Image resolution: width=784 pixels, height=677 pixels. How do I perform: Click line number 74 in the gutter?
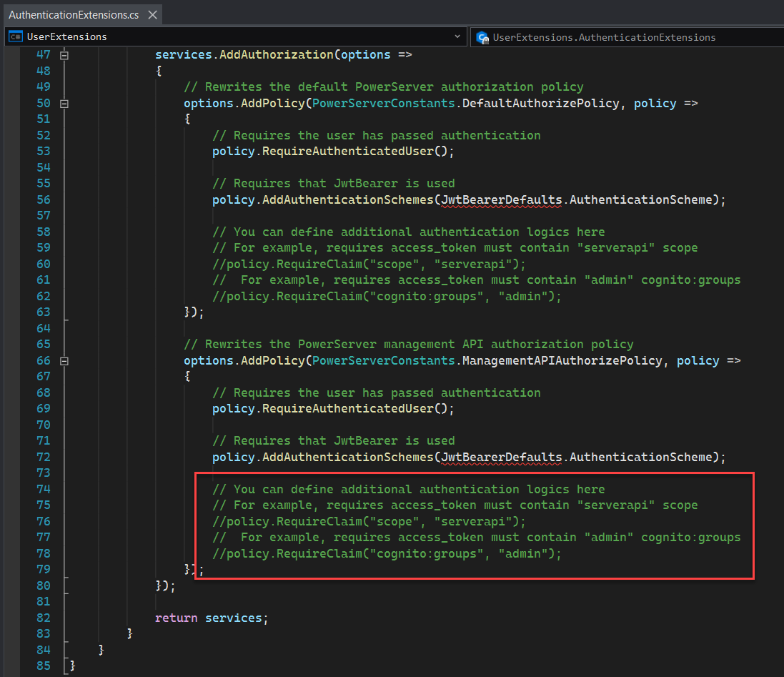(43, 489)
